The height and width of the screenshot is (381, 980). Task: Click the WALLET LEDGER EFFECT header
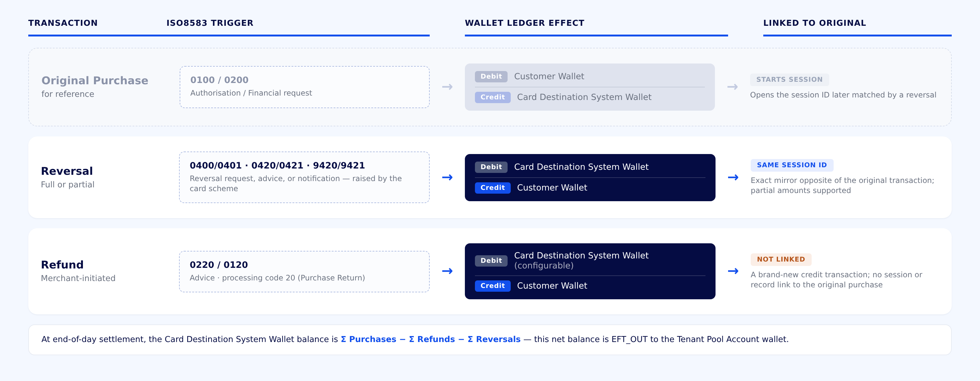(x=524, y=23)
